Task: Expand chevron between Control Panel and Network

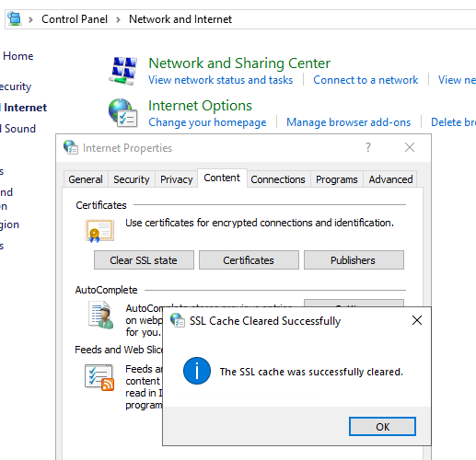Action: pos(118,19)
